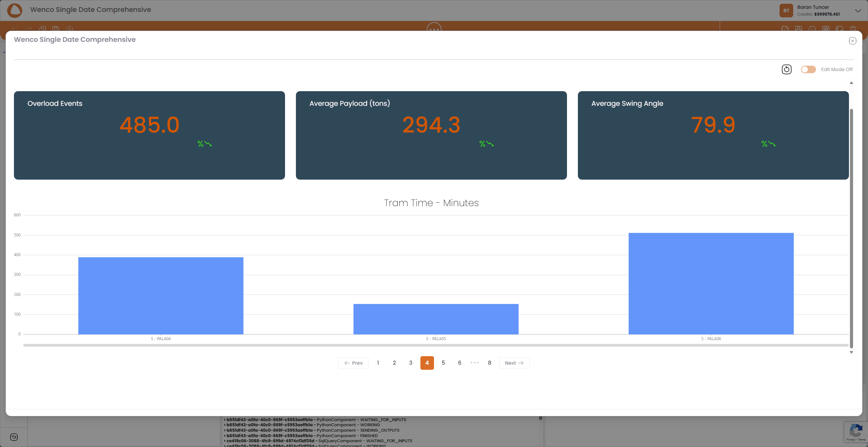
Task: Open the marketplace icon in the top-right toolbar
Action: tap(798, 29)
